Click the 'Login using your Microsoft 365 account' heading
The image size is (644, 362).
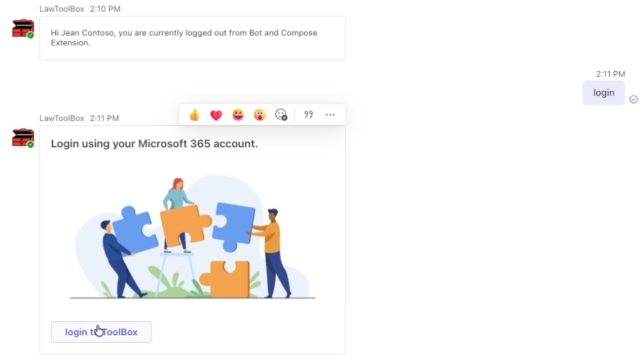(154, 144)
